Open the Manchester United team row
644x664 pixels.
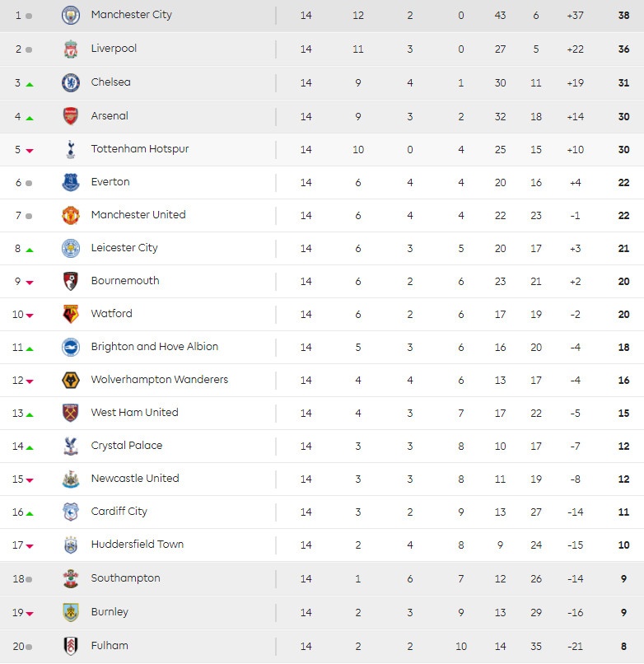[x=138, y=214]
